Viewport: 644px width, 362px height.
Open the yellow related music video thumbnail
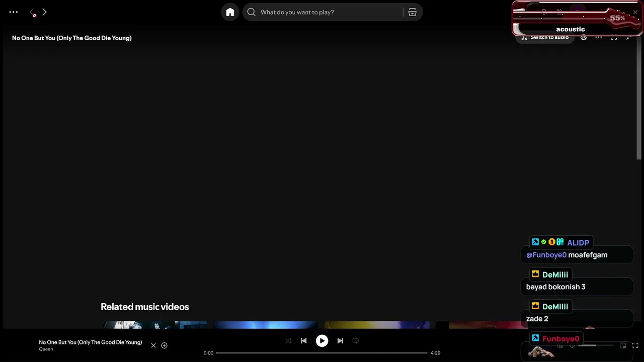(x=377, y=325)
